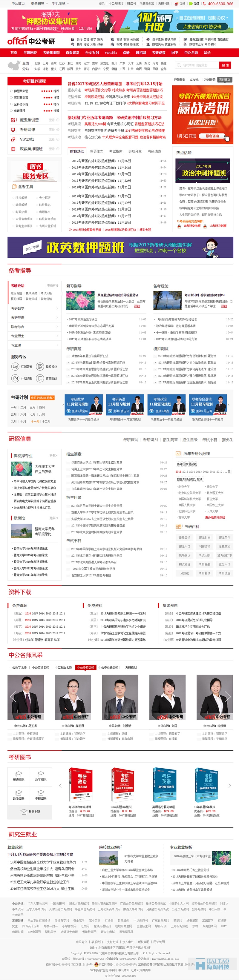This screenshot has height=980, width=239.
Task: Expand the 专业课 sidebar row
Action: [35, 345]
